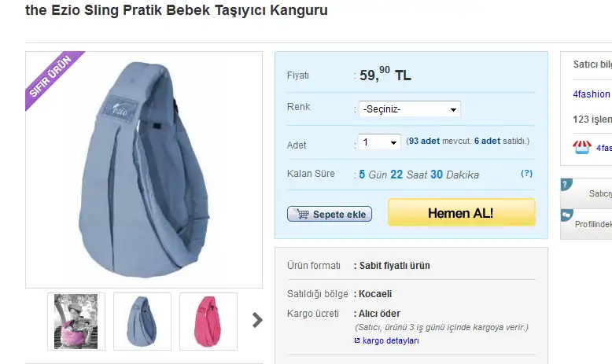612x364 pixels.
Task: Click the large blue sling product image
Action: click(144, 170)
